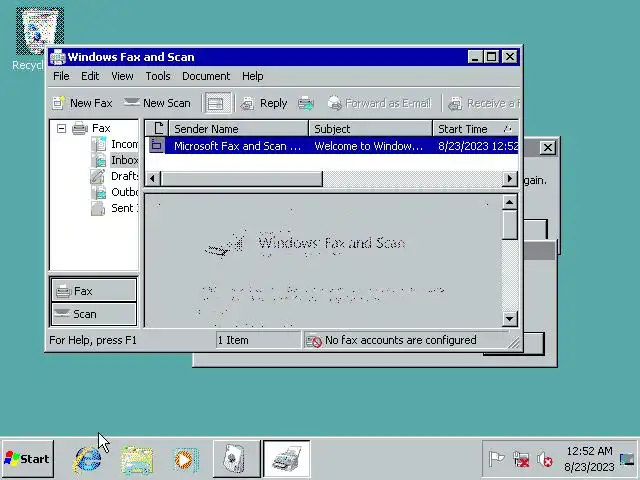Open the Edit menu
This screenshot has height=480, width=640.
pyautogui.click(x=90, y=76)
